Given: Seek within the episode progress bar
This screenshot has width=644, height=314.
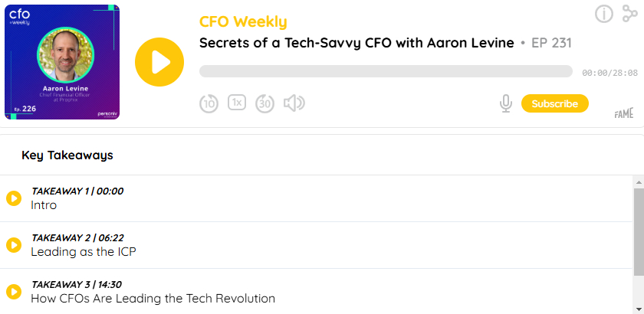Looking at the screenshot, I should pos(386,71).
